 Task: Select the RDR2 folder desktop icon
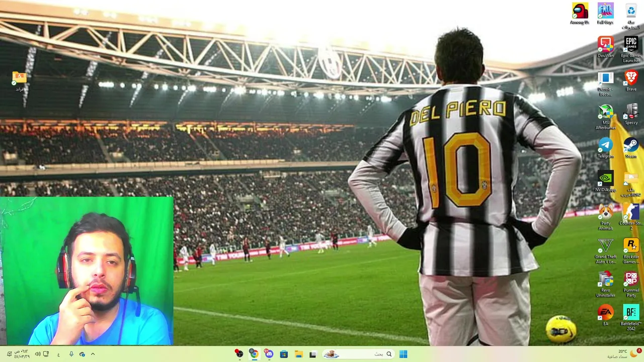point(631,185)
